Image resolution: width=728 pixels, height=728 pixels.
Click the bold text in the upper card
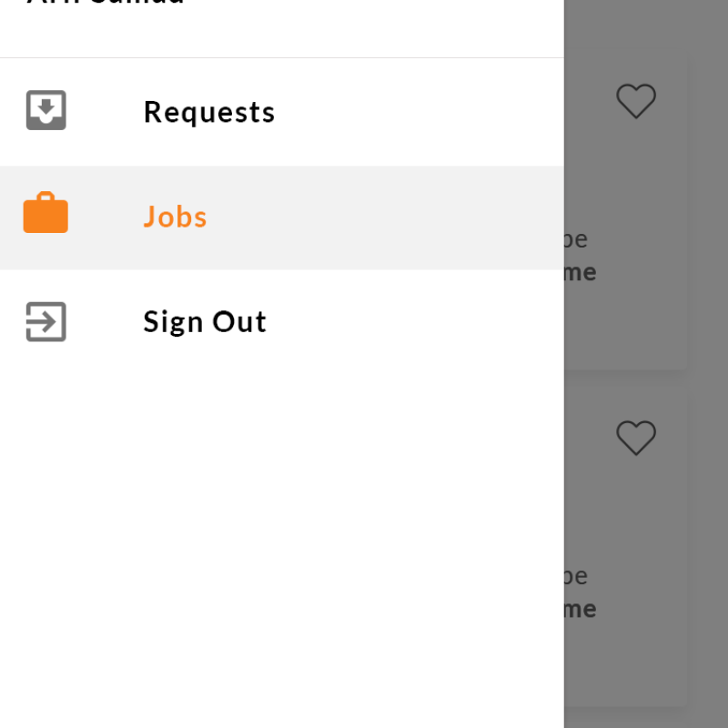580,272
